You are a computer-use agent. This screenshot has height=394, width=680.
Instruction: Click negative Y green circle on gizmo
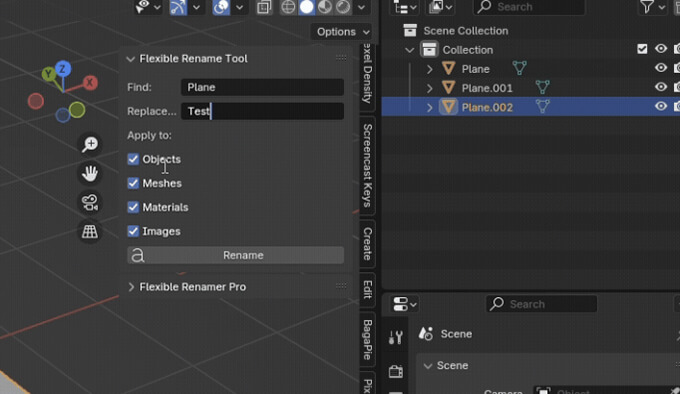coord(77,110)
